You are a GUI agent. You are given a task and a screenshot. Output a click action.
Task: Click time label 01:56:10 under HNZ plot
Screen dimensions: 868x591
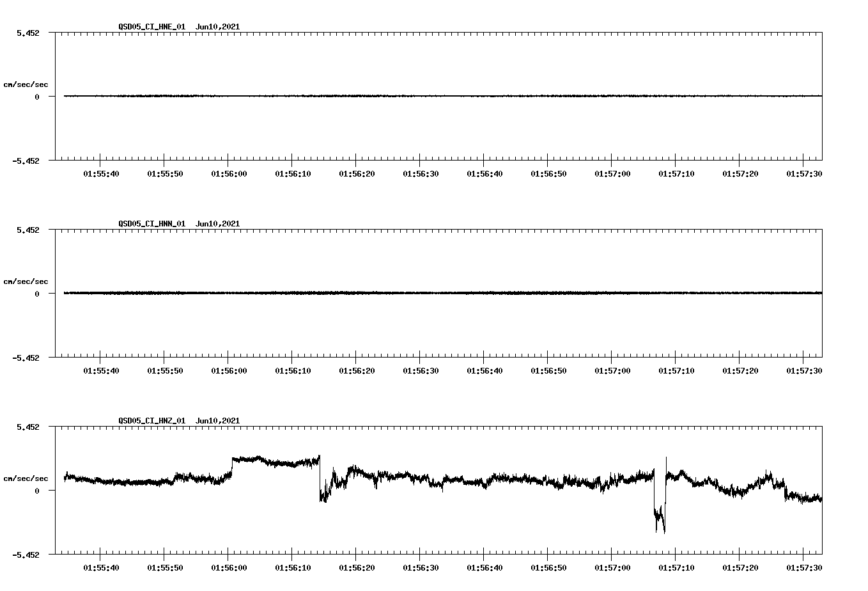point(293,568)
